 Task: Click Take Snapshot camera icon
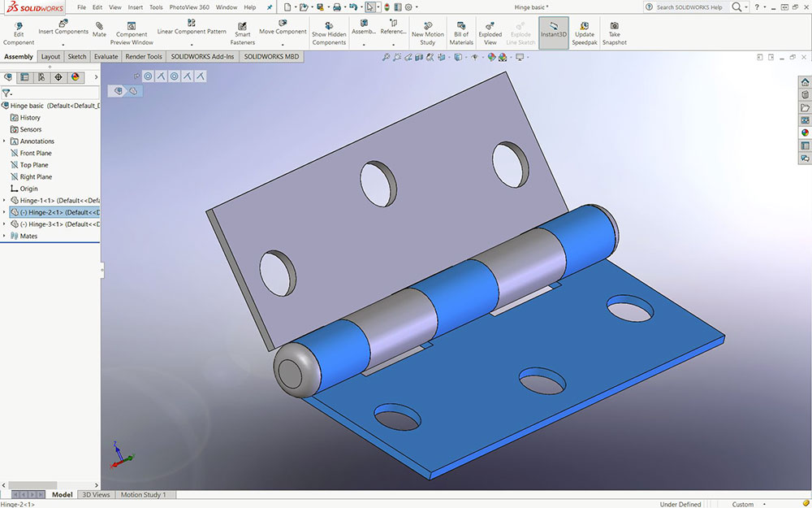614,26
